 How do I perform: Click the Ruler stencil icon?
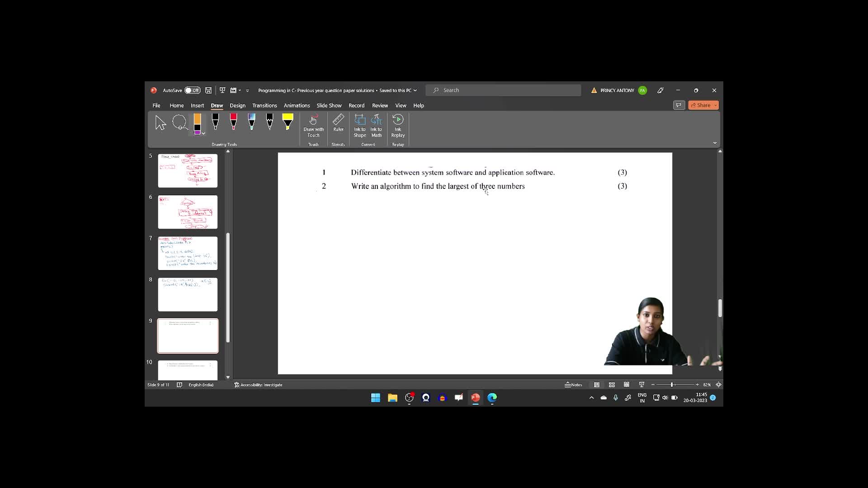[x=338, y=123]
